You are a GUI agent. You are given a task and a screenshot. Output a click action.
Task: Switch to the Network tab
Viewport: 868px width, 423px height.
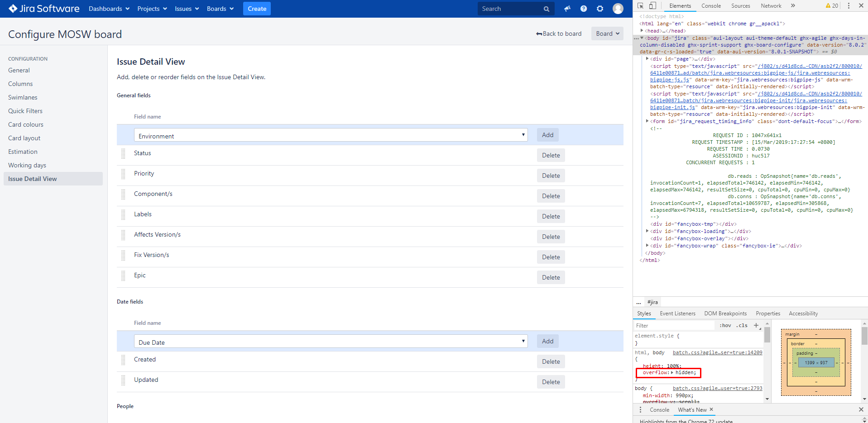771,6
